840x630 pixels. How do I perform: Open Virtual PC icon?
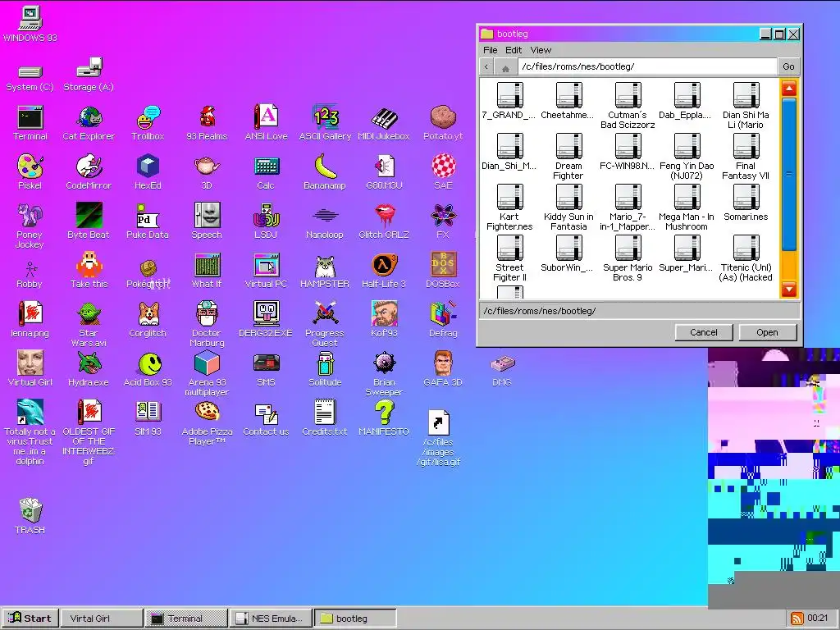(266, 271)
